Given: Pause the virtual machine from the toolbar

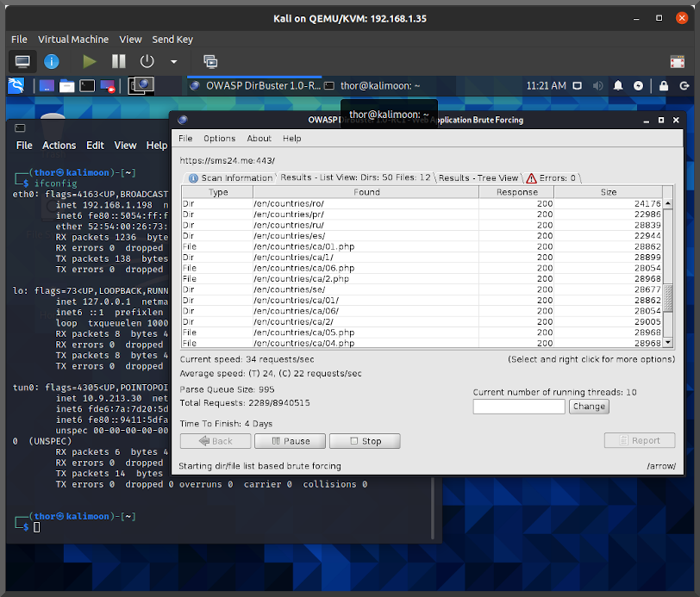Looking at the screenshot, I should [118, 61].
